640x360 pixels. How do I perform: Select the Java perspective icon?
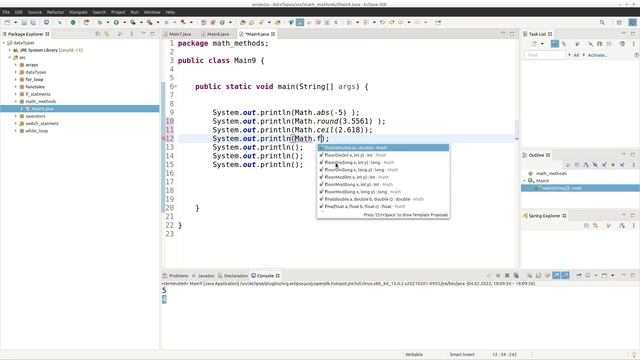[632, 22]
